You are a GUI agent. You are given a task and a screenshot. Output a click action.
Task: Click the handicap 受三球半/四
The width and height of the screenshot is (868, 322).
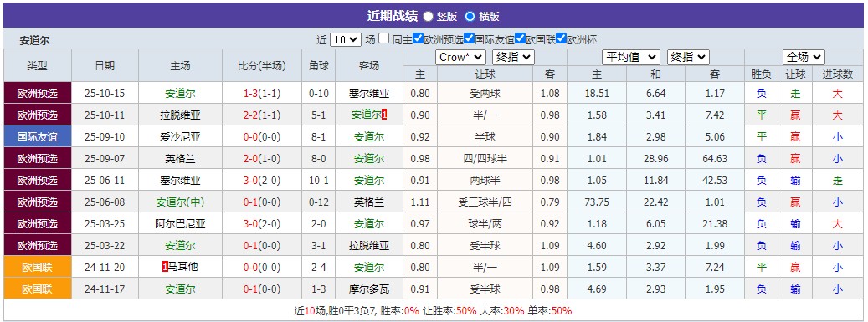485,202
